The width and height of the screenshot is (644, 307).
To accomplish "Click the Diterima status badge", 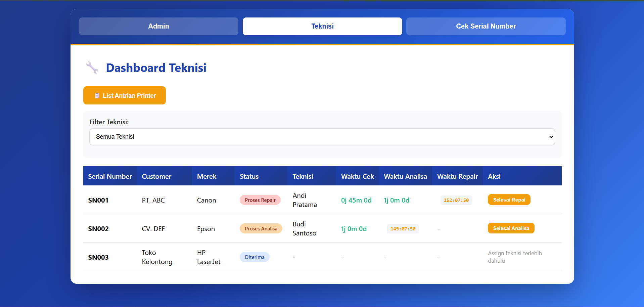I will [x=255, y=257].
